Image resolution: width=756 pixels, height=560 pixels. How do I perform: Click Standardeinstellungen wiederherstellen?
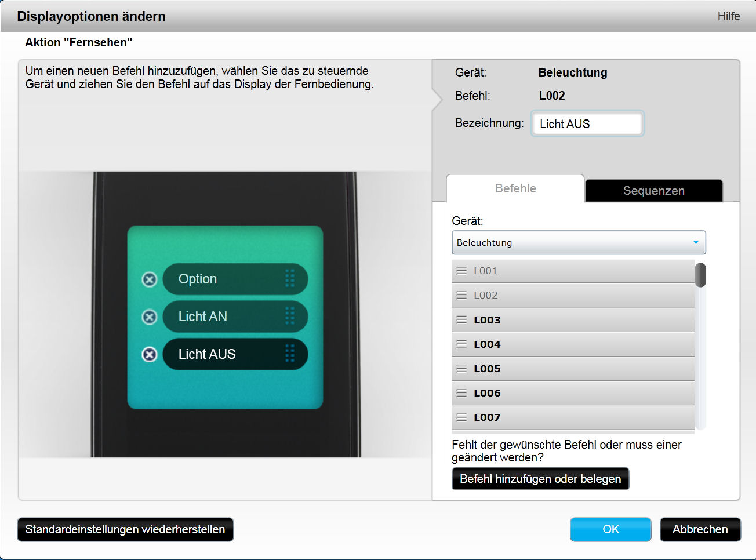click(x=125, y=529)
